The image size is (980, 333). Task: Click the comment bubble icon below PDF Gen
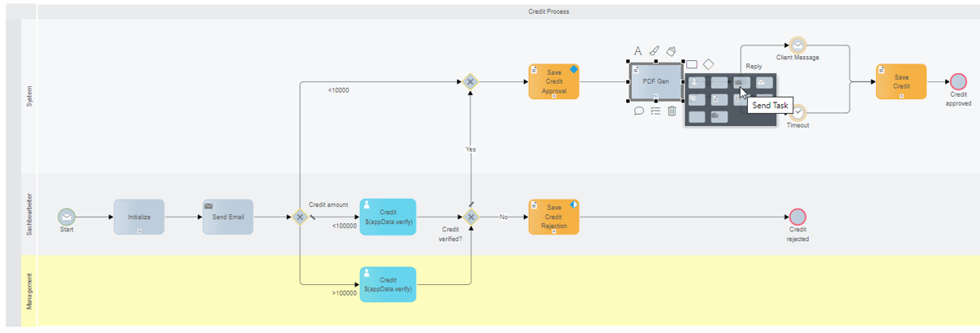[638, 111]
